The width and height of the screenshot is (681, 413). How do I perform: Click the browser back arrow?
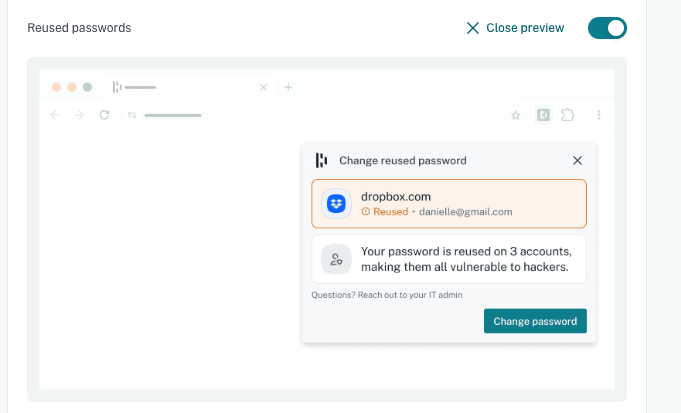(55, 115)
